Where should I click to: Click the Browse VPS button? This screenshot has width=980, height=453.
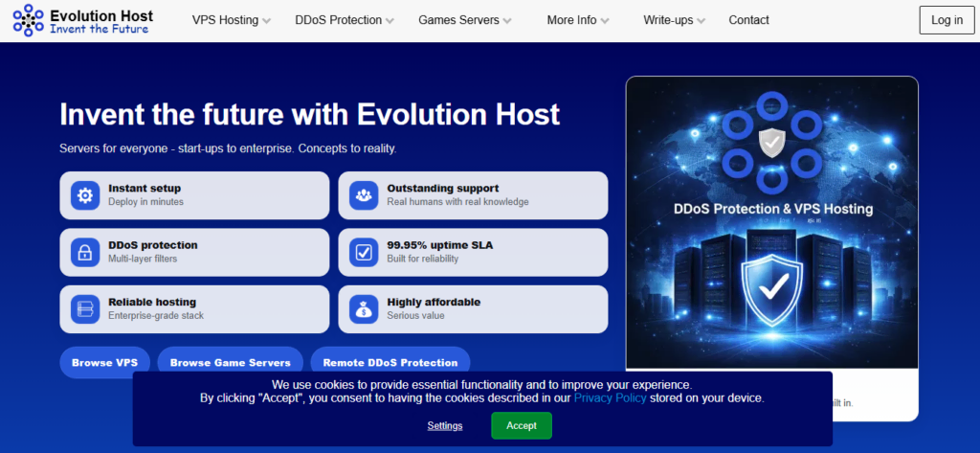click(x=105, y=362)
